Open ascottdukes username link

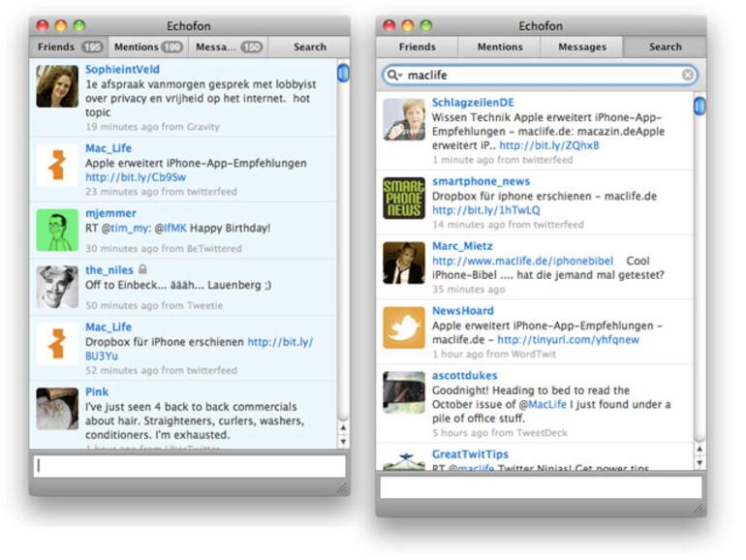coord(464,376)
